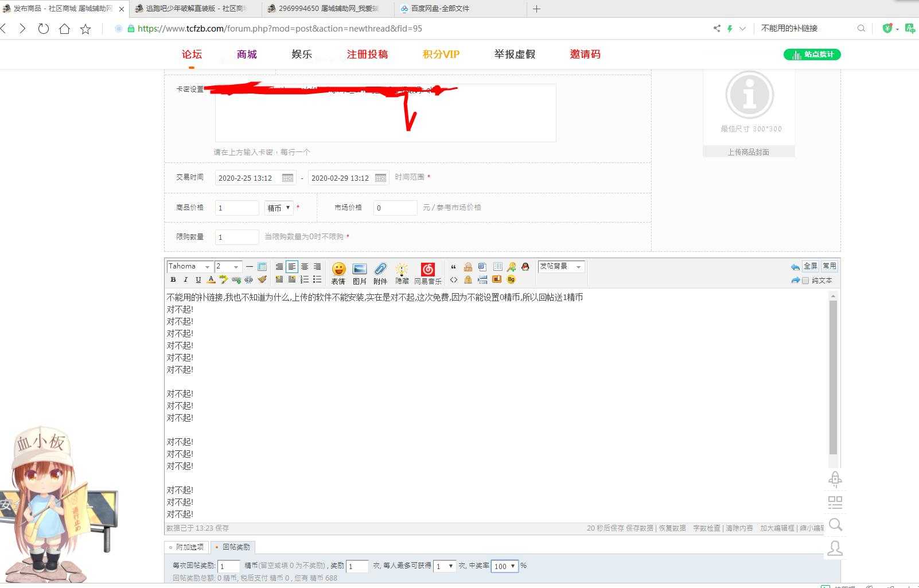Switch to the 逃跑吧少年破解直装版 browser tab
Screen dimensions: 919x588
(195, 9)
